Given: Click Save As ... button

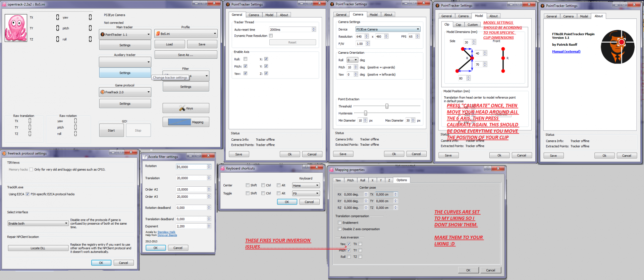Looking at the screenshot, I should 185,55.
